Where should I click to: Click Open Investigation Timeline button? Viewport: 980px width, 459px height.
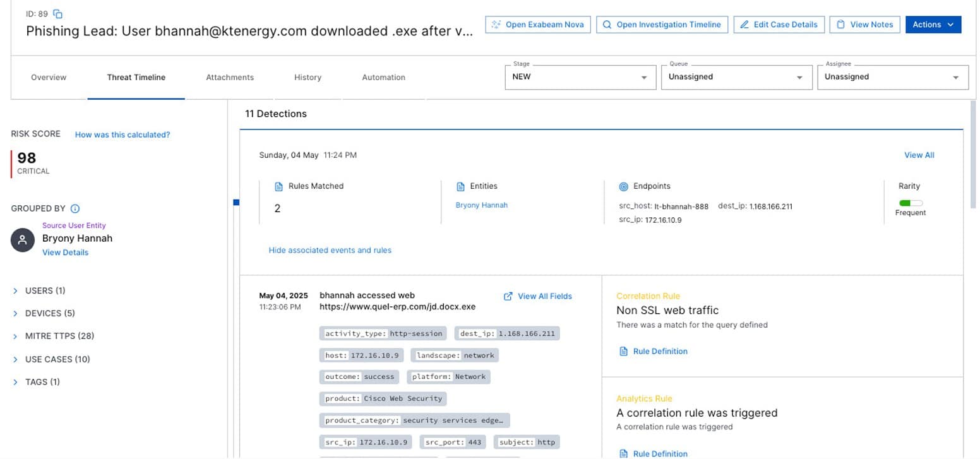[662, 25]
